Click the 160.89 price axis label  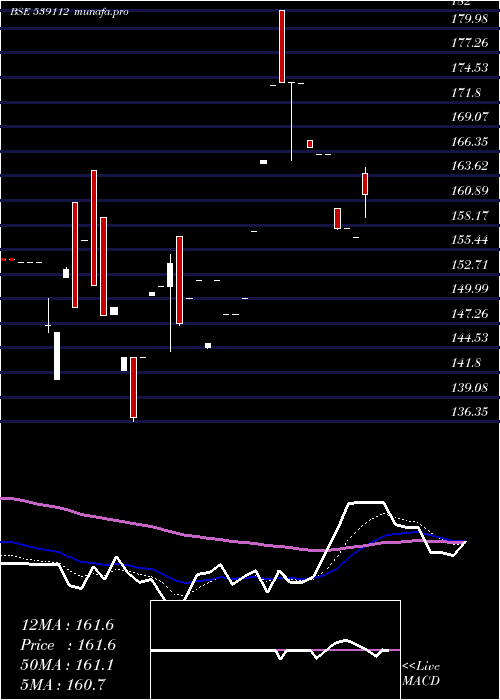pyautogui.click(x=470, y=191)
